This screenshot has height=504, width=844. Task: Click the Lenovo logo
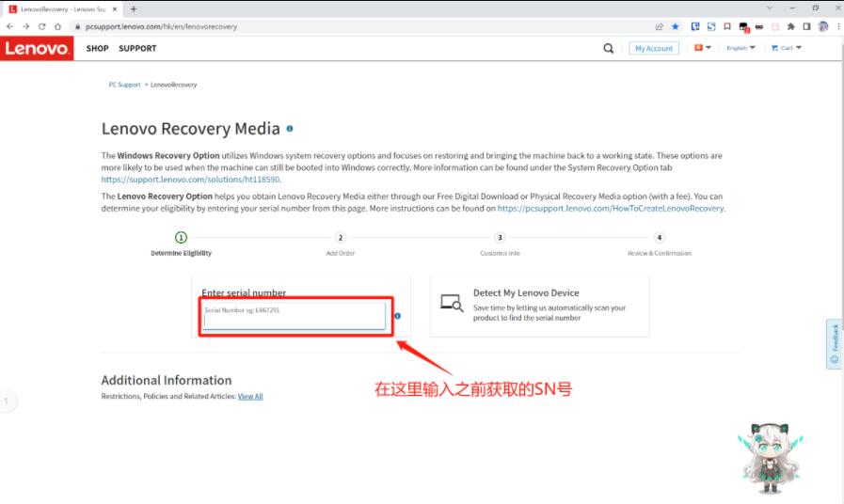pyautogui.click(x=37, y=48)
